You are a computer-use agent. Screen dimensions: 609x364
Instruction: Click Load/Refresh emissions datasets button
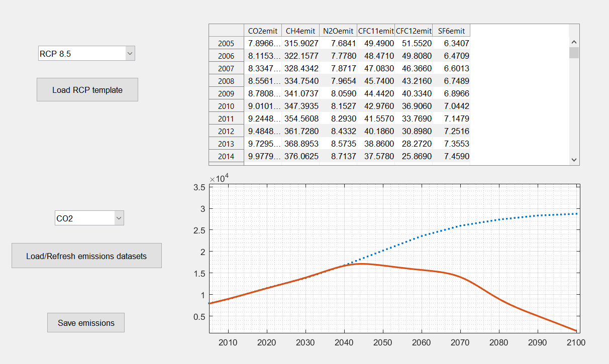click(86, 256)
